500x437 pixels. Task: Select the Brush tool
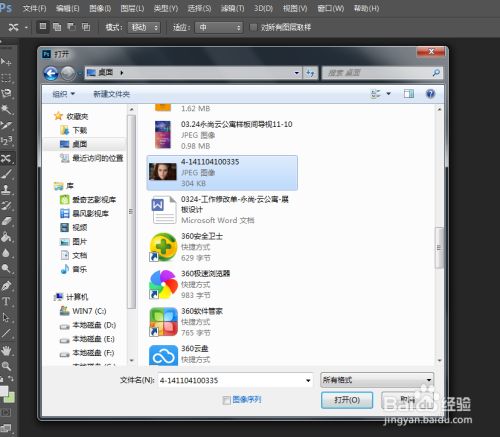[6, 174]
